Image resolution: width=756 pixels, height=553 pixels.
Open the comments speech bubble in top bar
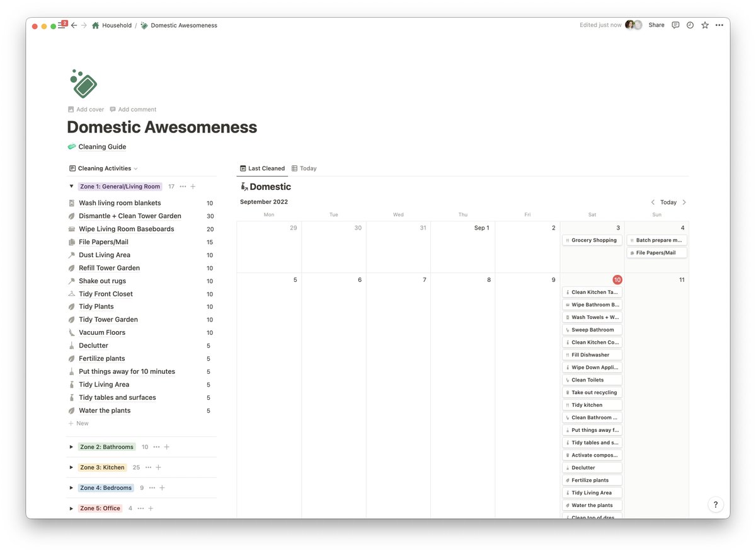[x=675, y=25]
